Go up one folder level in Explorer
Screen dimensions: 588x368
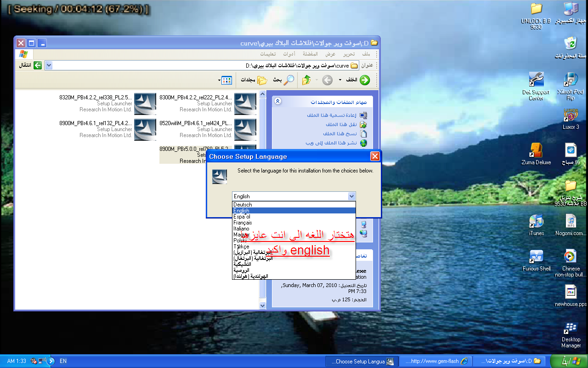(306, 80)
